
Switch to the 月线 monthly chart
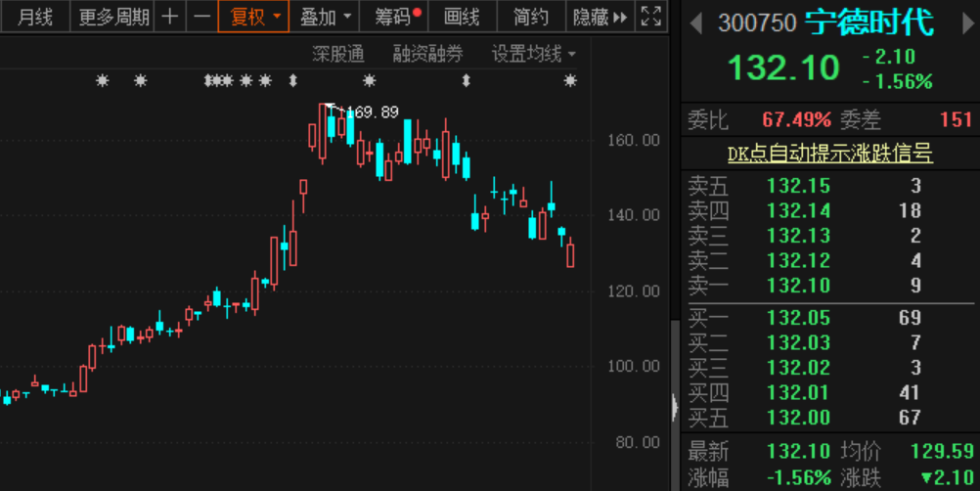coord(35,17)
